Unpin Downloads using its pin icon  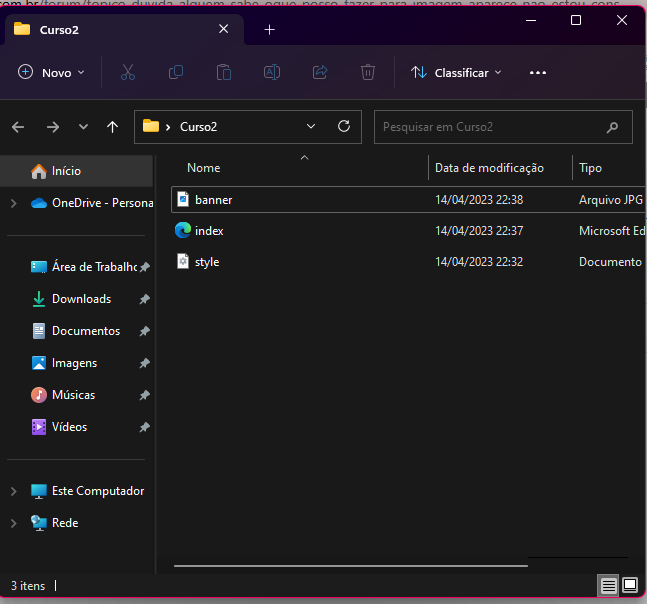pyautogui.click(x=144, y=299)
